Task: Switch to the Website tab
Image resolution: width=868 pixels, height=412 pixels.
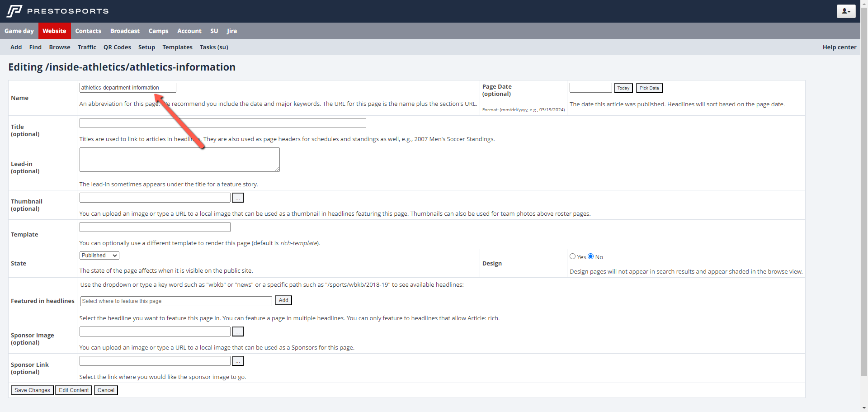Action: [54, 31]
